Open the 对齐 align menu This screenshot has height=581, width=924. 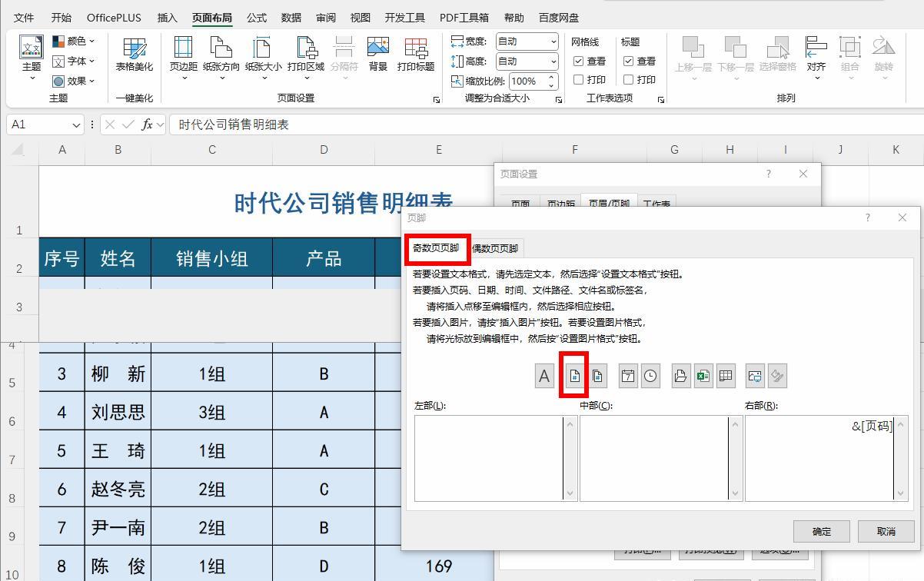(816, 58)
